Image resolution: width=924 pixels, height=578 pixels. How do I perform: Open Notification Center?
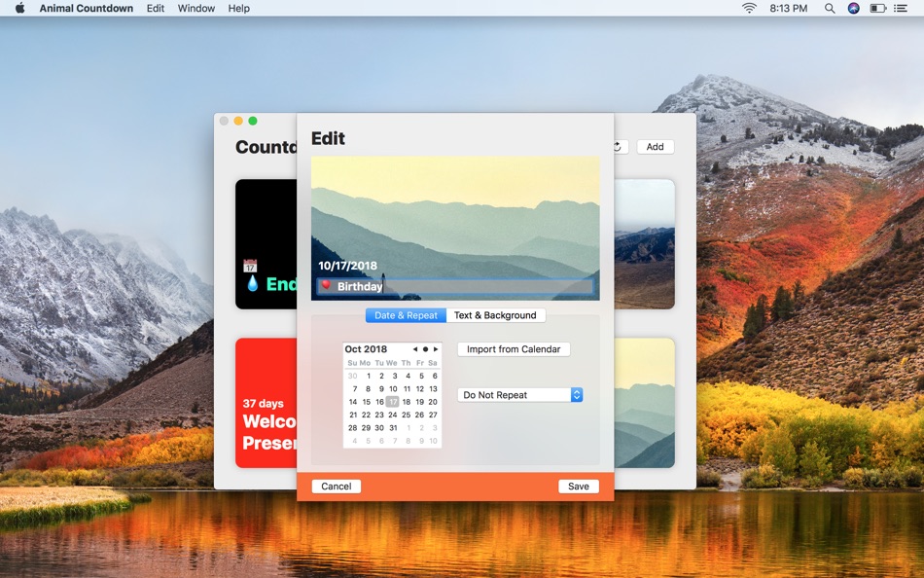(x=901, y=8)
